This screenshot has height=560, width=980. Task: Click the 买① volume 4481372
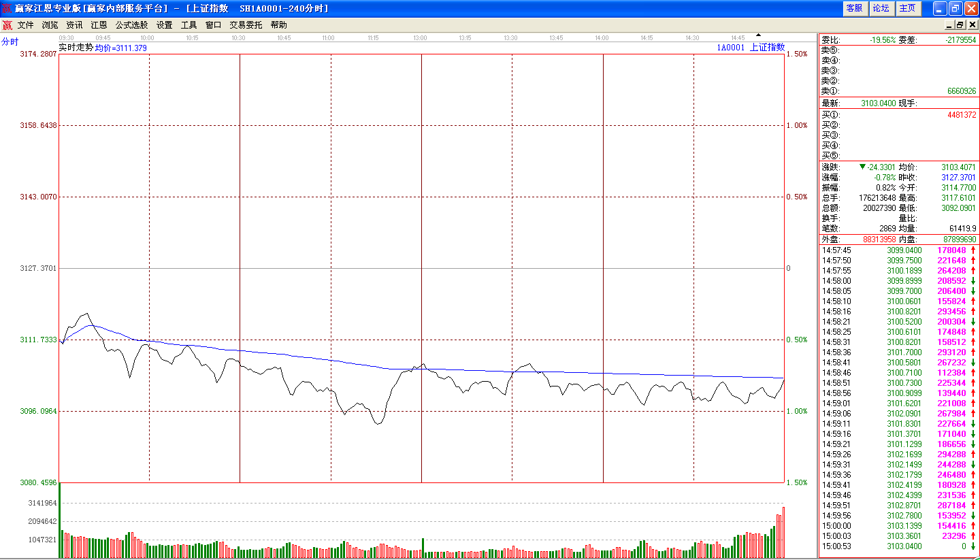click(x=962, y=115)
